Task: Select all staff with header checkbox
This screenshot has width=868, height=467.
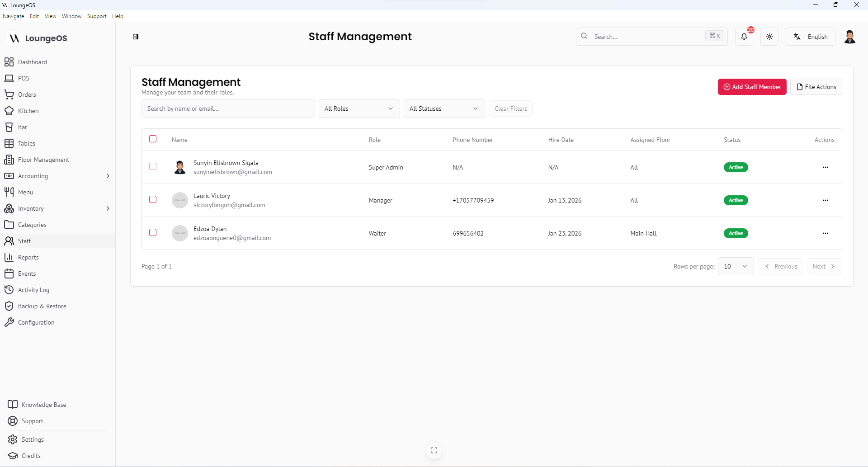Action: coord(153,139)
